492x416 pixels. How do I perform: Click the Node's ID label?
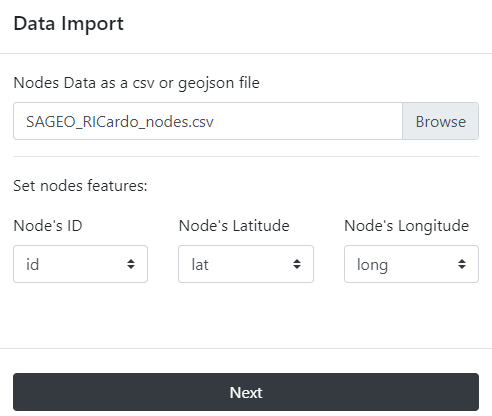pos(48,226)
